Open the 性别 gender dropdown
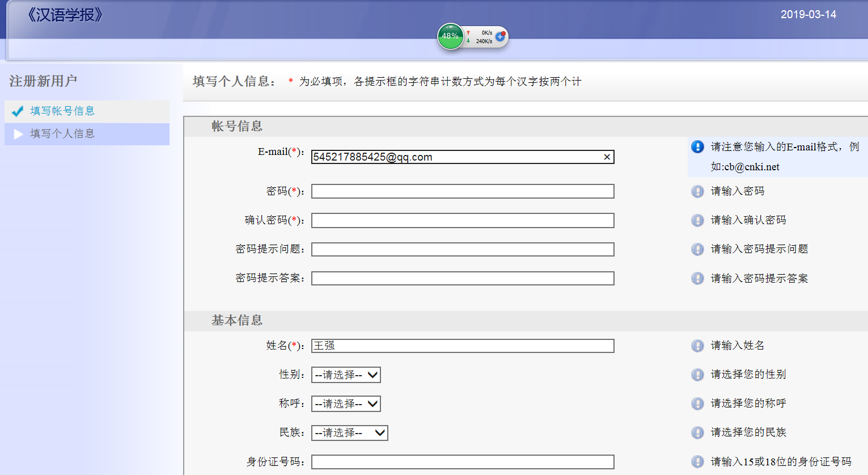The height and width of the screenshot is (475, 868). point(346,375)
